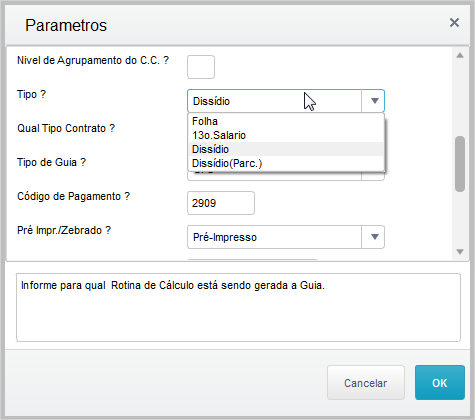Image resolution: width=475 pixels, height=420 pixels.
Task: Click the partially hidden Tipo de Guia dropdown arrow
Action: (x=373, y=176)
